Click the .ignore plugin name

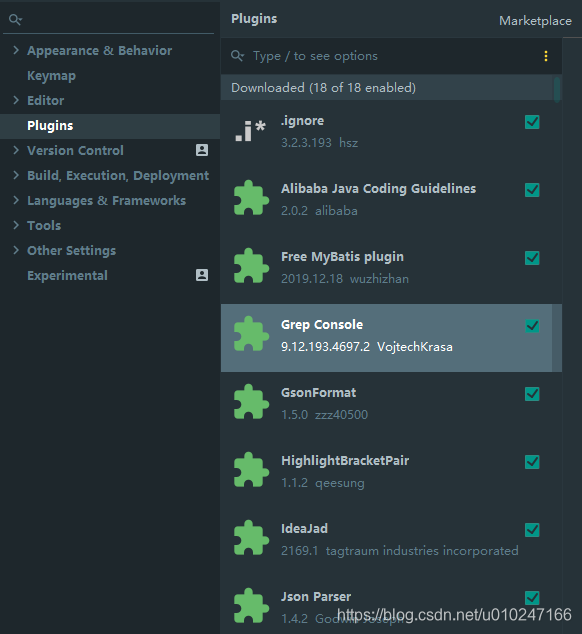(303, 121)
